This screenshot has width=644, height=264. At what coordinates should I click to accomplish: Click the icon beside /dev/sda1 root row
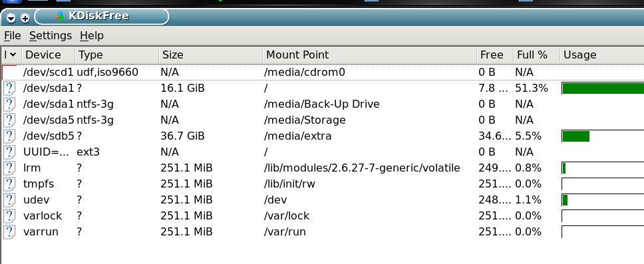pos(9,88)
